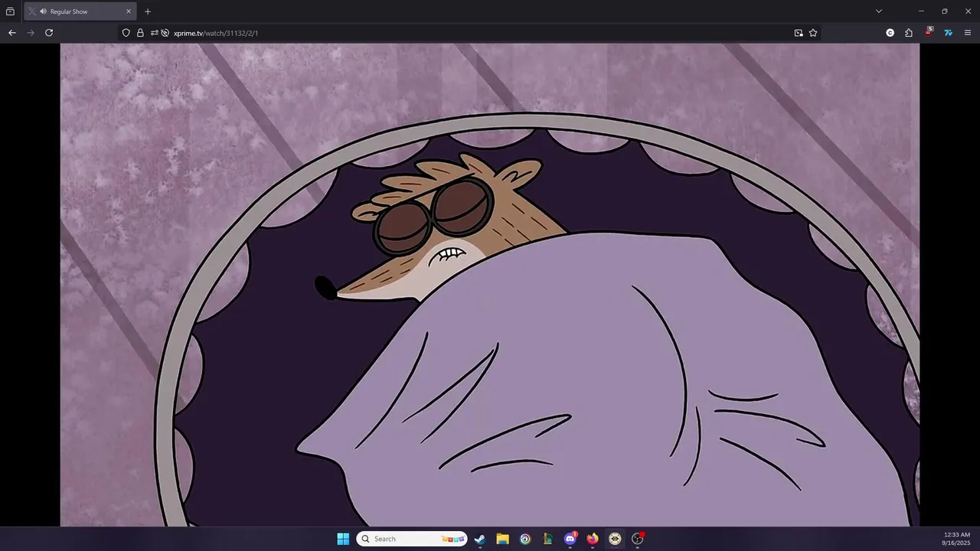This screenshot has height=551, width=980.
Task: Toggle picture-in-picture from address bar
Action: point(799,33)
